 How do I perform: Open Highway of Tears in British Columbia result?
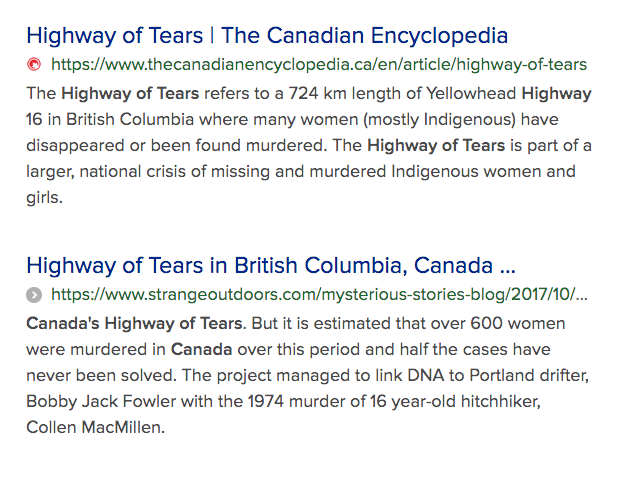pos(271,266)
